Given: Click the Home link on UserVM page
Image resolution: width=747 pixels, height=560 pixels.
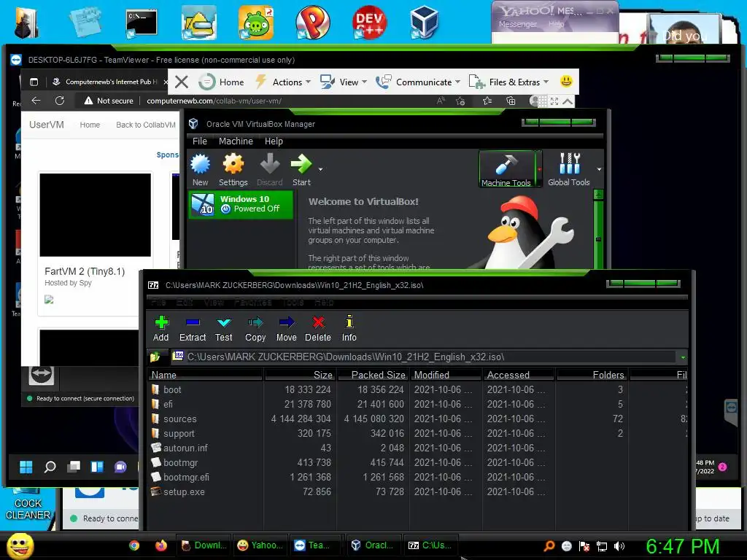Looking at the screenshot, I should [x=90, y=125].
